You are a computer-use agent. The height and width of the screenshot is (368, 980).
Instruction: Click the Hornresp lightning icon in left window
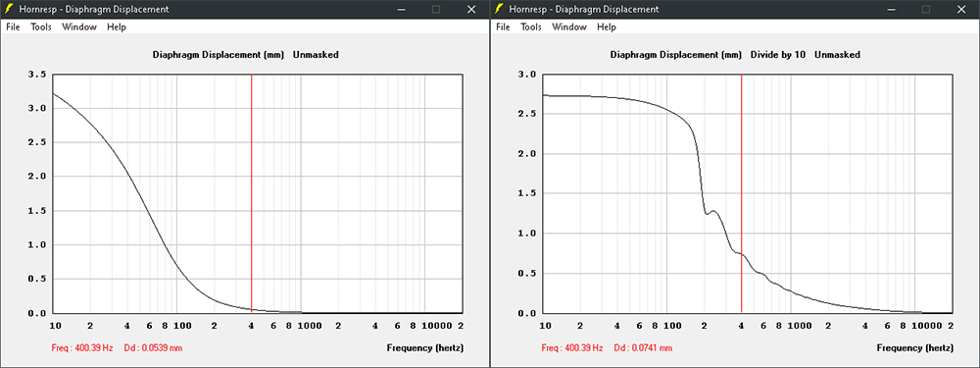(x=9, y=10)
